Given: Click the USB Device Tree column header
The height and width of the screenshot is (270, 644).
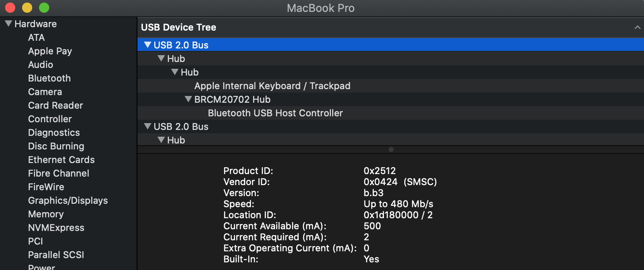Looking at the screenshot, I should [179, 27].
